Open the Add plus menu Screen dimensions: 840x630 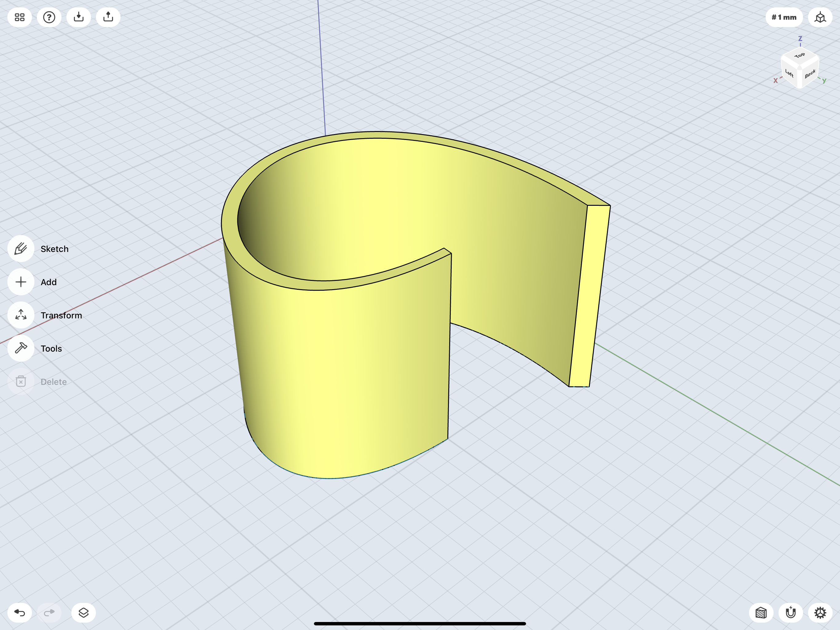(21, 282)
